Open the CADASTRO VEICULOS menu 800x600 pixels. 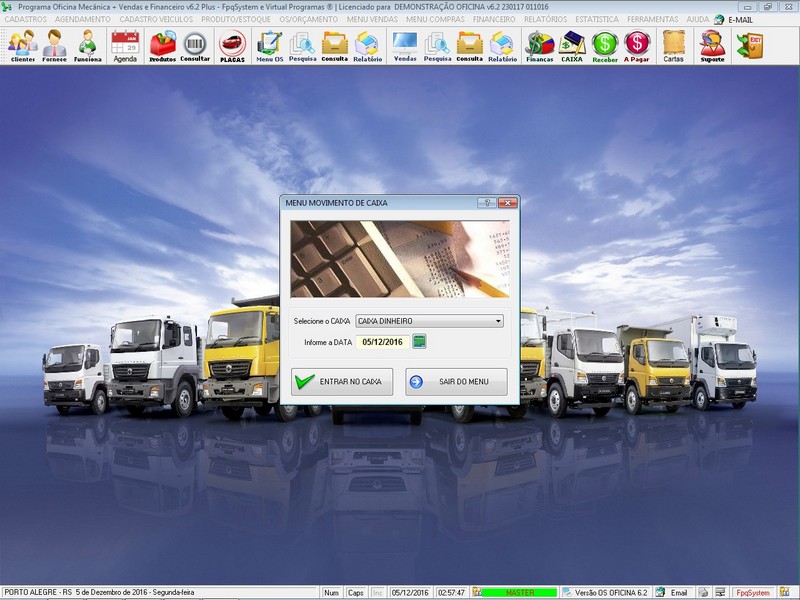[x=156, y=19]
